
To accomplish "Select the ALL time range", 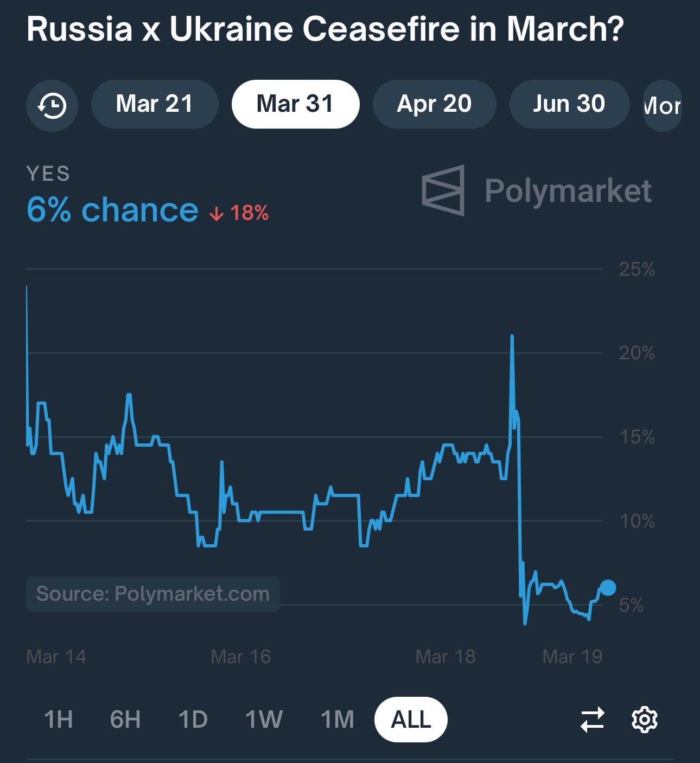I will point(411,720).
